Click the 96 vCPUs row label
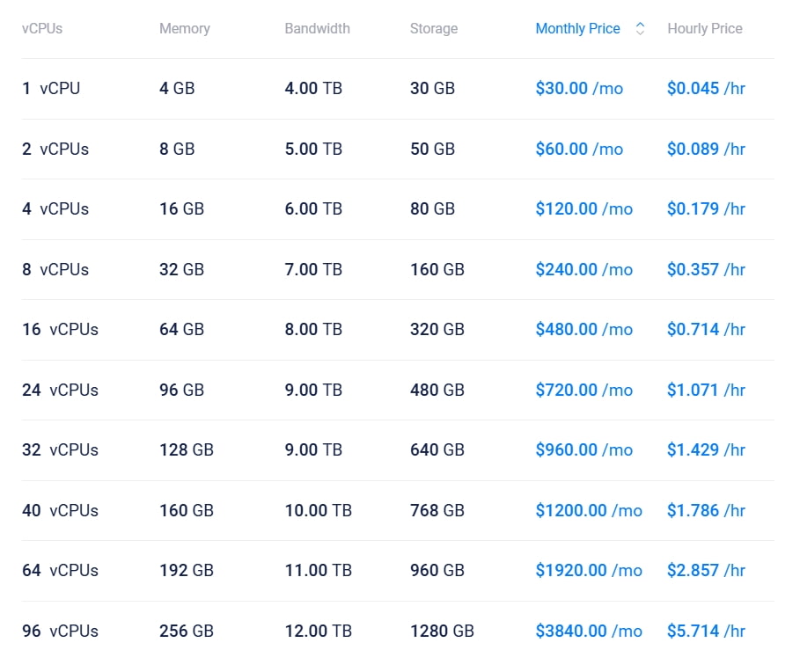 point(60,631)
